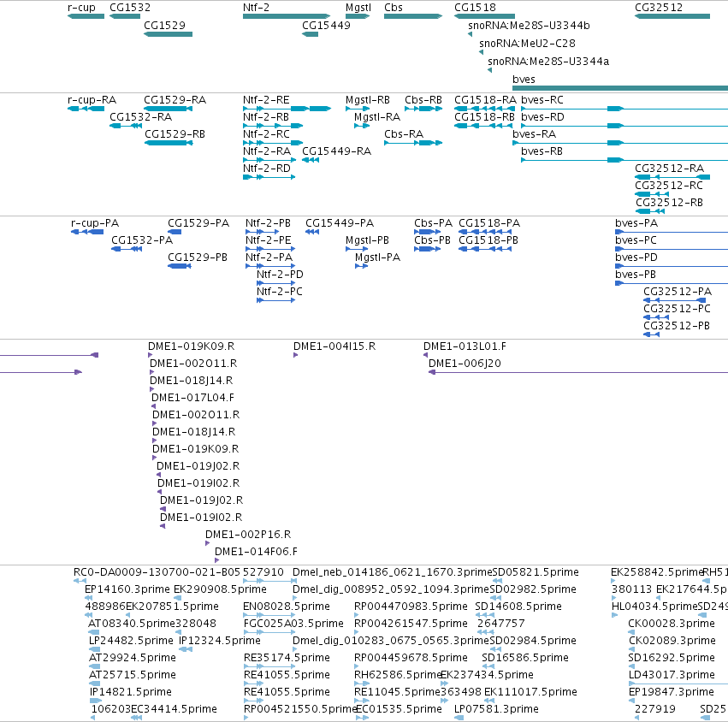Open the FGC025A03.5prime EST label
728x722 pixels.
coord(293,623)
